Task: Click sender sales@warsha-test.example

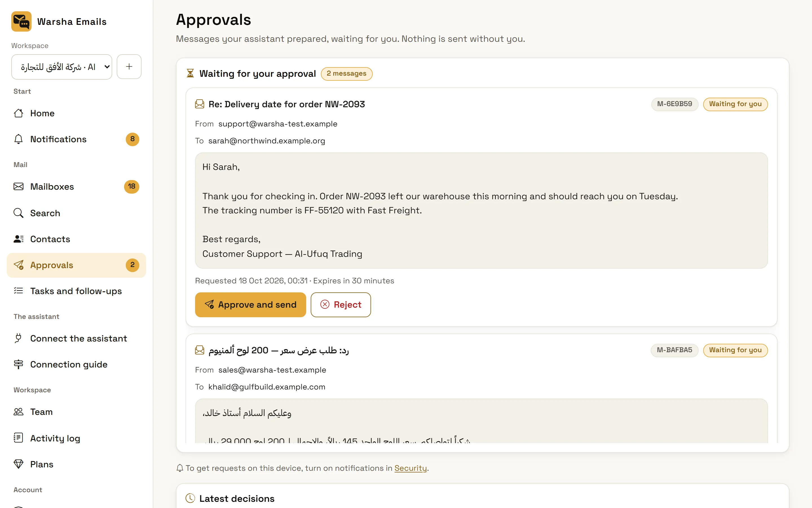Action: [x=272, y=370]
